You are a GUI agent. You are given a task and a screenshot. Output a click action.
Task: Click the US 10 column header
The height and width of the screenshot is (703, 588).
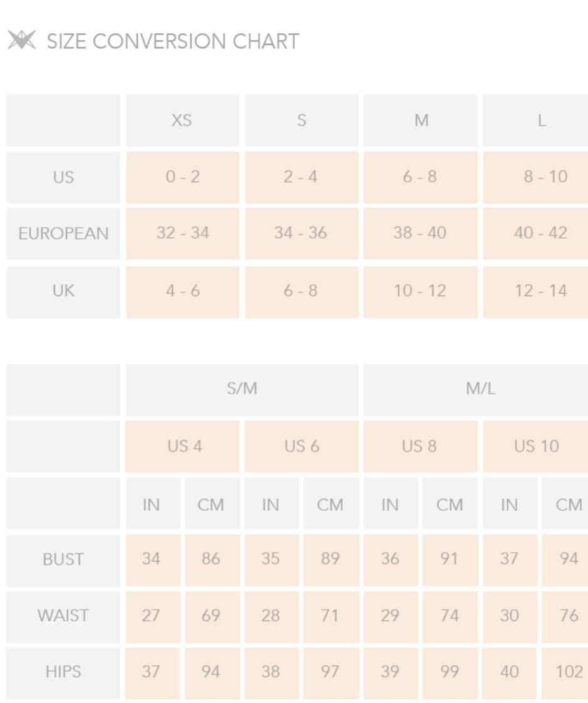pos(535,446)
